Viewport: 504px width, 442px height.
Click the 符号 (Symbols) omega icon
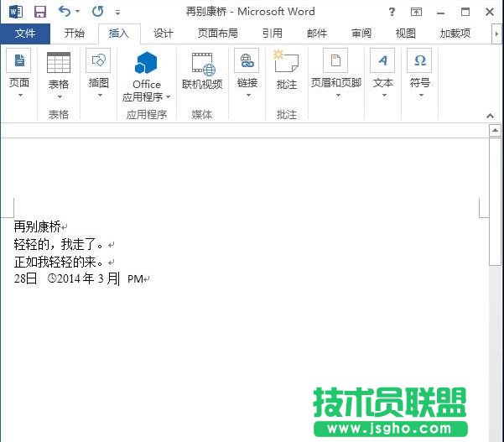coord(419,60)
